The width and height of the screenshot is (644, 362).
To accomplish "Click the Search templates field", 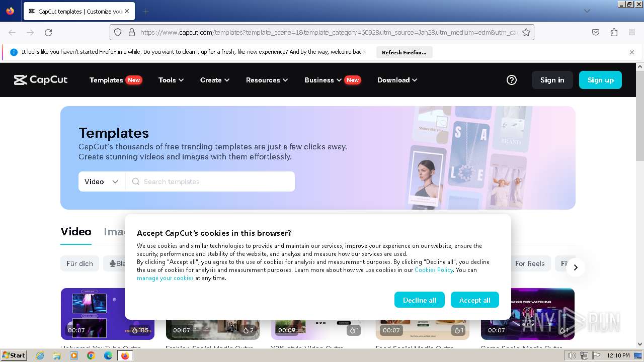I will 210,182.
